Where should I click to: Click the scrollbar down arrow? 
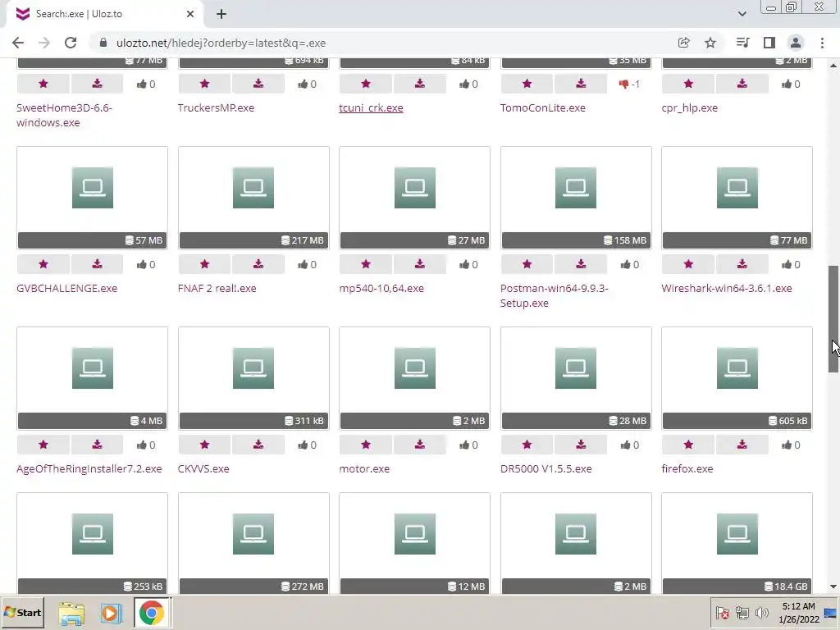[x=833, y=587]
